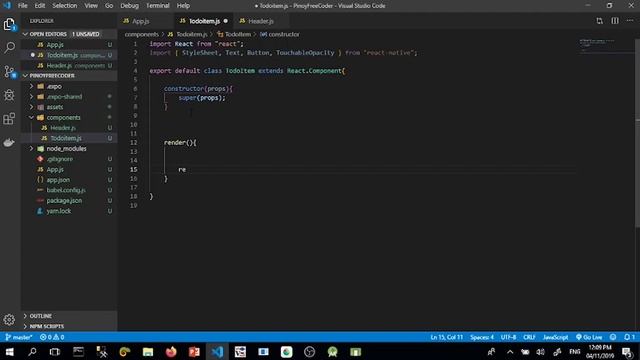The image size is (640, 360).
Task: Change end of line sequence CRLF
Action: 529,337
